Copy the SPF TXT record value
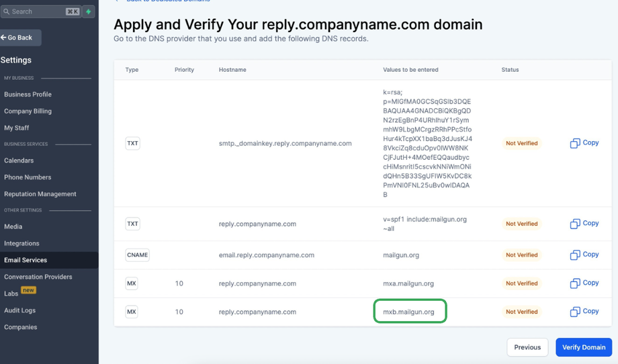Viewport: 618px width, 364px height. coord(584,224)
